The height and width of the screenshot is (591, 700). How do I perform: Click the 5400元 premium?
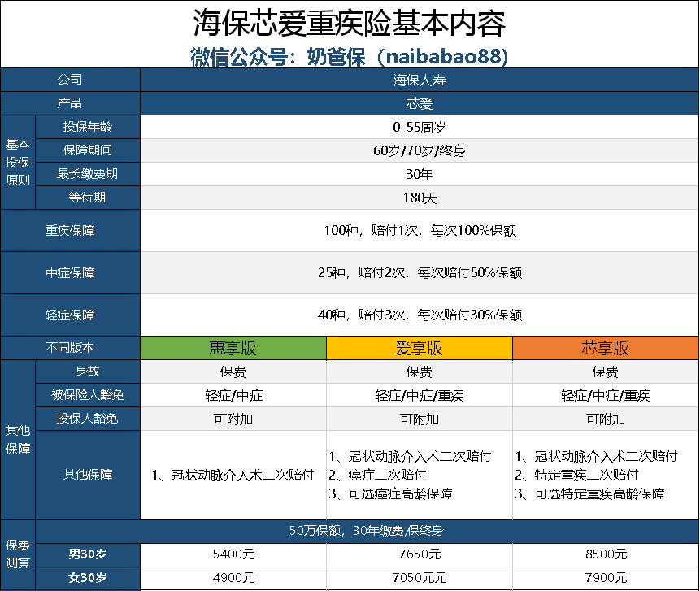[x=233, y=554]
